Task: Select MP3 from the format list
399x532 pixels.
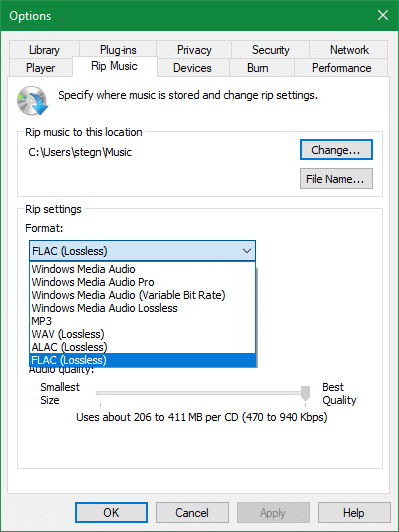Action: (142, 321)
